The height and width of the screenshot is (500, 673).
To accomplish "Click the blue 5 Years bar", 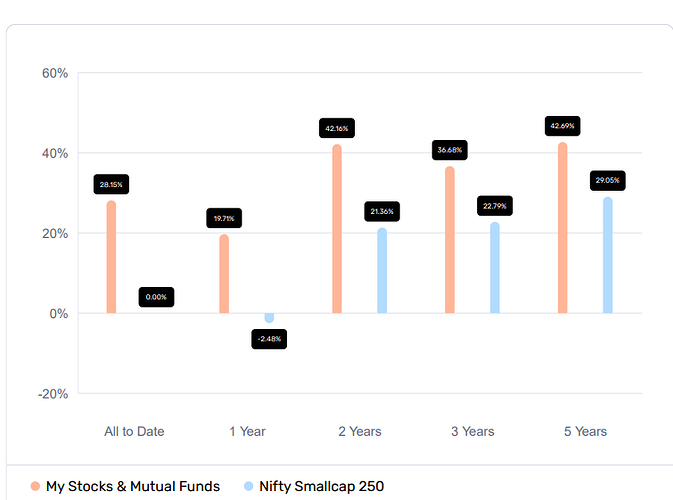I will (608, 256).
